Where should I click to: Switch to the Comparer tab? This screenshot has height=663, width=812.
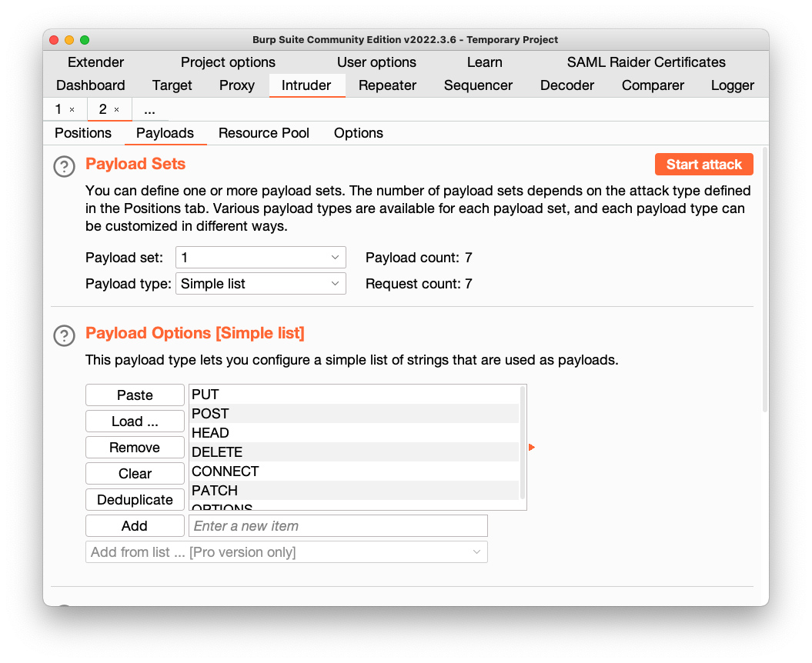(653, 85)
